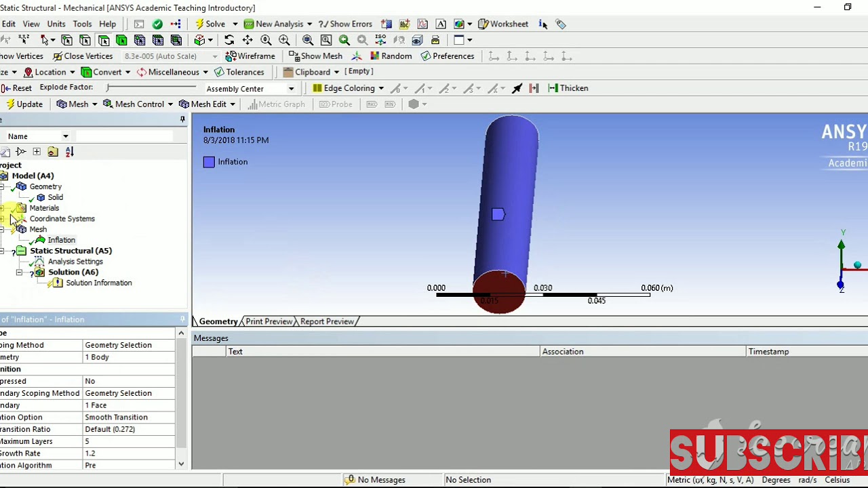Click Details panel scroll down arrow
This screenshot has width=868, height=488.
coord(181,465)
